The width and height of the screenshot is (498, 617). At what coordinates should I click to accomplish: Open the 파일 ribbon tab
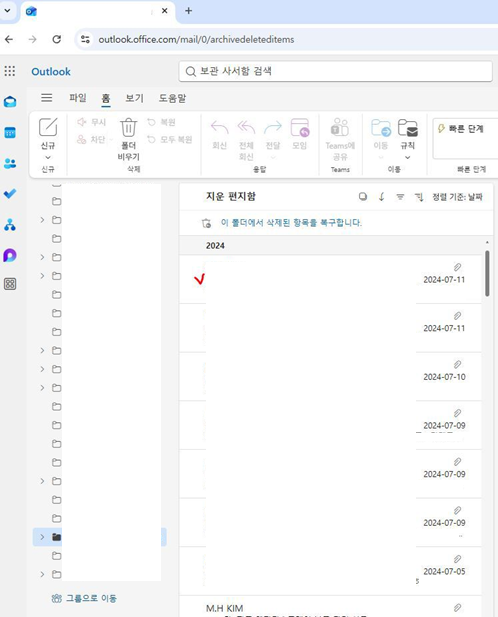click(78, 98)
